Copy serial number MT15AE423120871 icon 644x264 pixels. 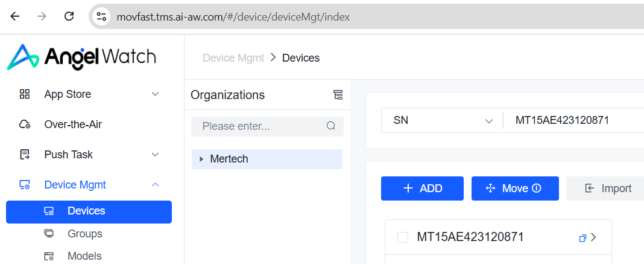[x=582, y=238]
